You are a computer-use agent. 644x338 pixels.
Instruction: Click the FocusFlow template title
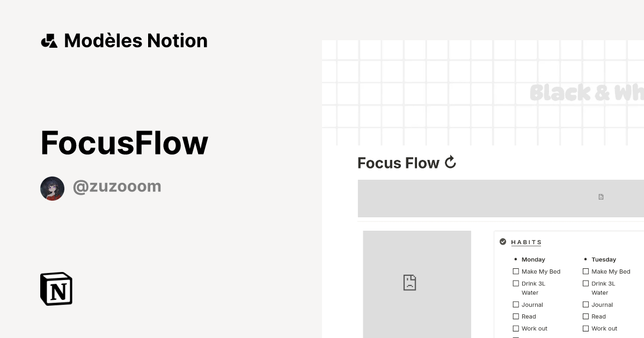tap(123, 142)
